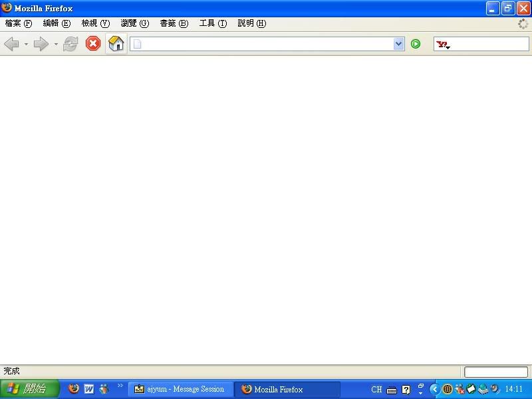Reload the page with the refresh icon

pyautogui.click(x=71, y=44)
